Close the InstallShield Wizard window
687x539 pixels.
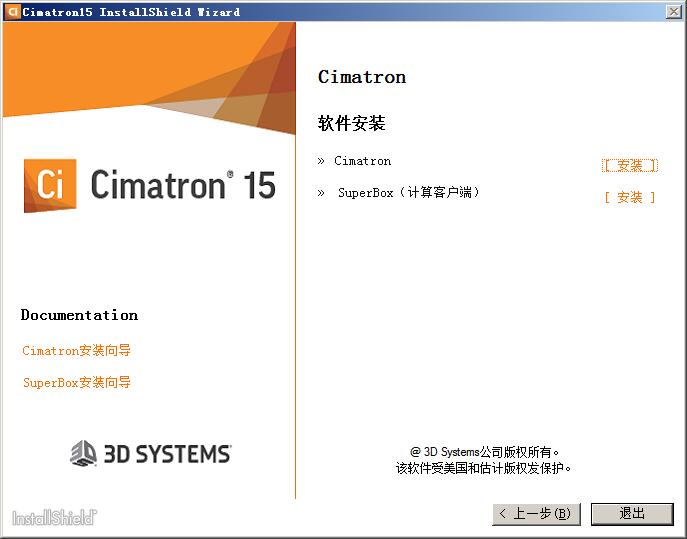pos(673,11)
